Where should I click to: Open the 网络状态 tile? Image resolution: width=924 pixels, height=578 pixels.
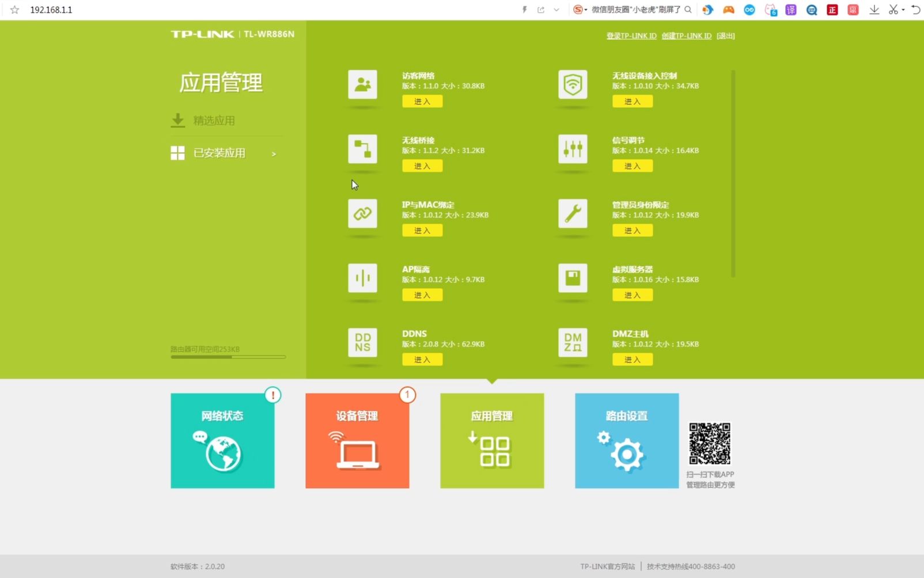222,441
